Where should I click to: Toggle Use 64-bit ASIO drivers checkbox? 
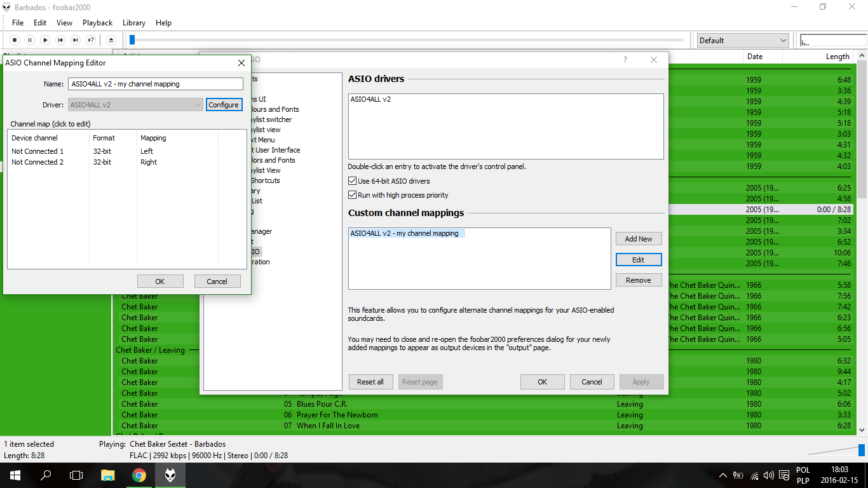[353, 181]
